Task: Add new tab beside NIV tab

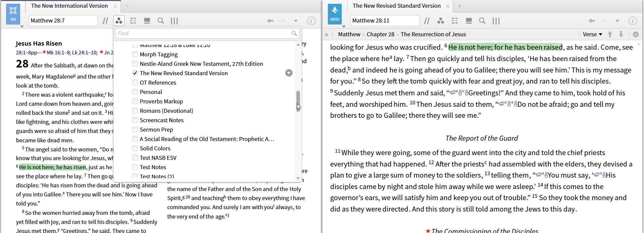Action: (127, 6)
